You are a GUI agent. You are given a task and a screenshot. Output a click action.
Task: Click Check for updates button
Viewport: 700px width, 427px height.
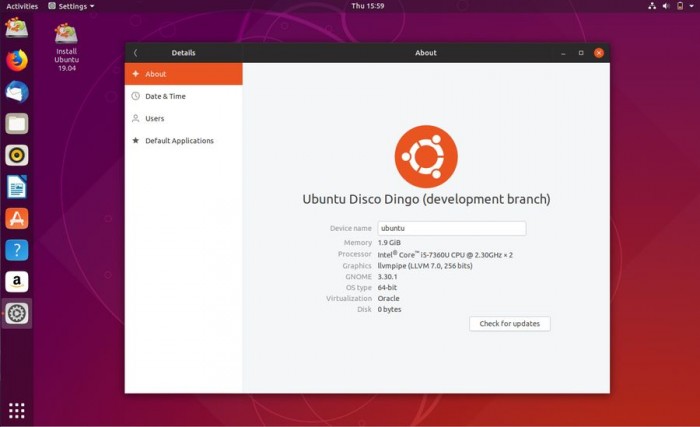[x=509, y=323]
